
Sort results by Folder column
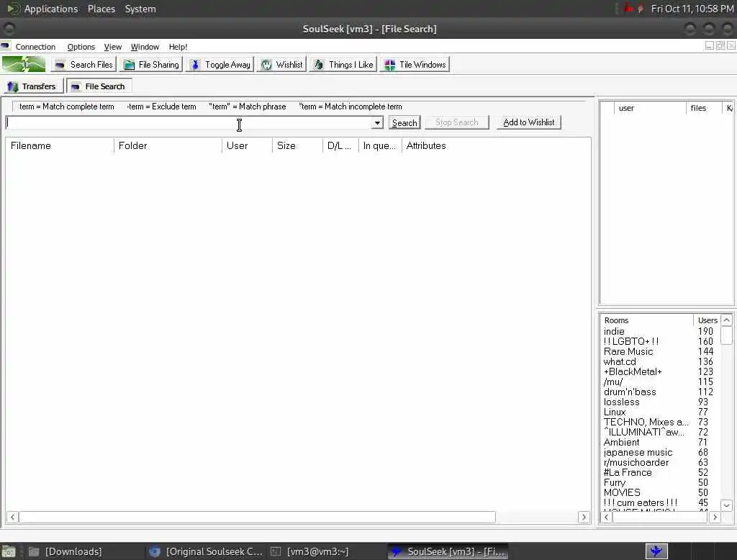click(167, 146)
